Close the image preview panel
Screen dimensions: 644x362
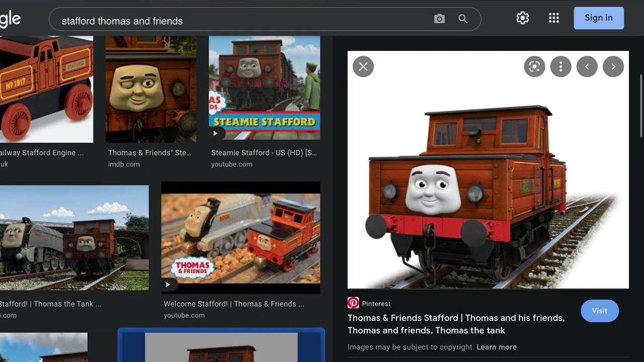click(363, 66)
